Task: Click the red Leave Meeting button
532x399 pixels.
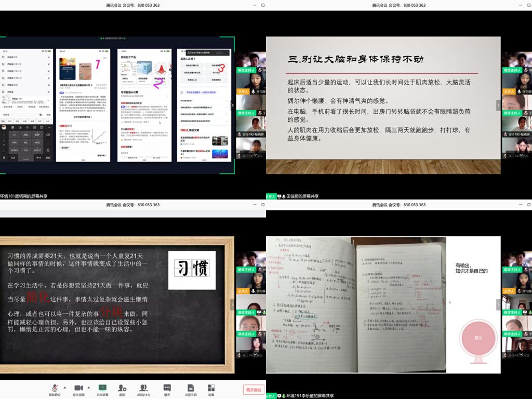Action: tap(254, 390)
